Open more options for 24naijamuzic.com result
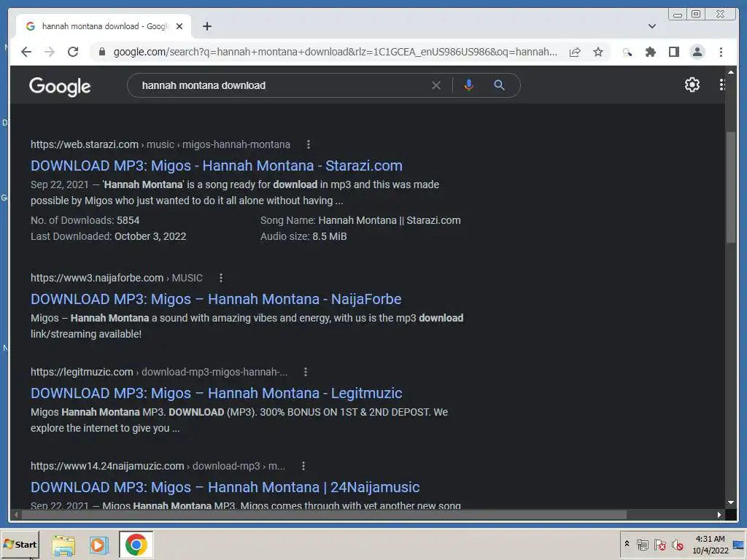This screenshot has height=560, width=747. click(x=303, y=466)
